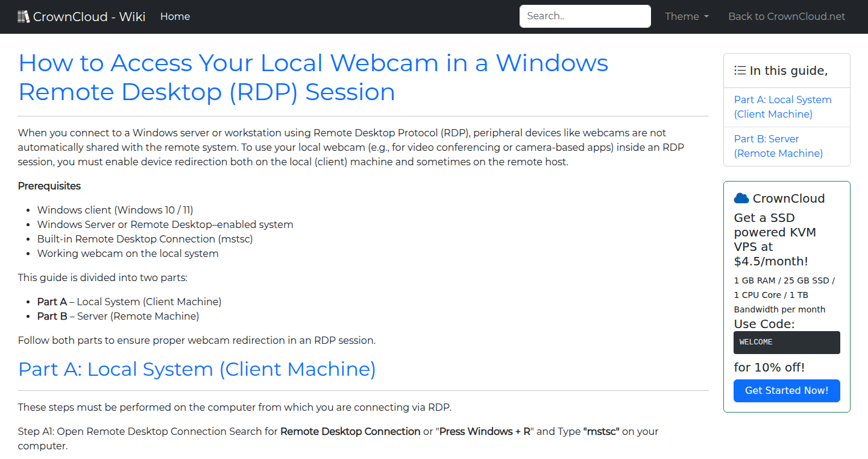This screenshot has width=868, height=459.
Task: Click the main article title heading
Action: (313, 77)
